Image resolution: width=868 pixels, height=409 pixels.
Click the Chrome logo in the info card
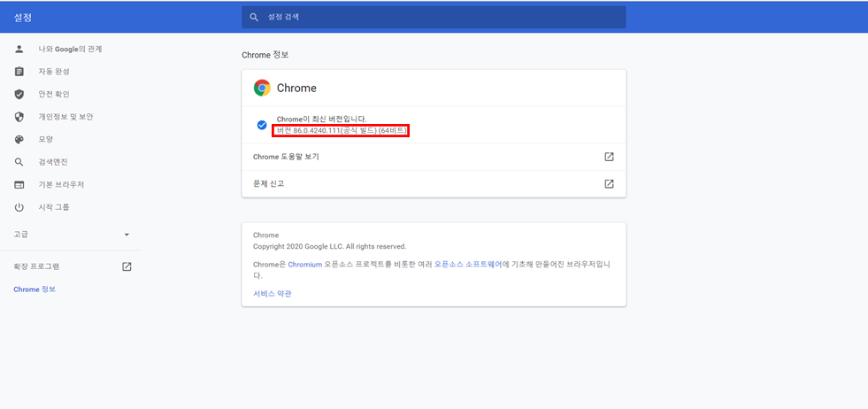262,89
